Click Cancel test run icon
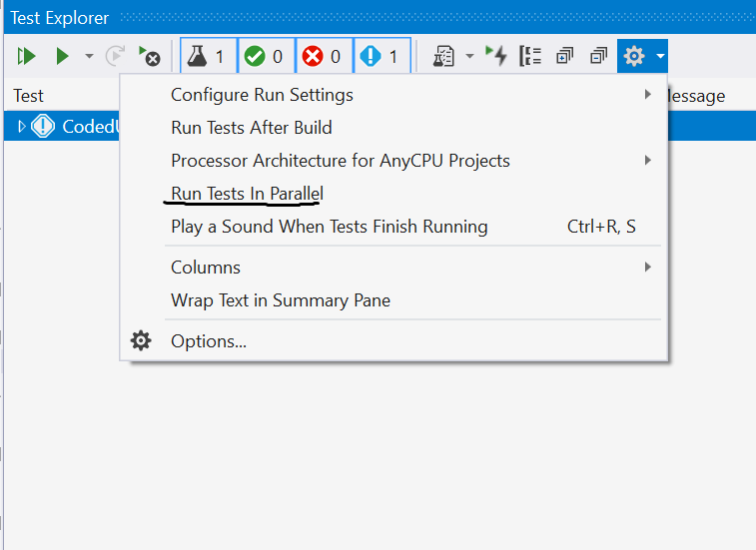This screenshot has width=756, height=550. click(x=150, y=57)
